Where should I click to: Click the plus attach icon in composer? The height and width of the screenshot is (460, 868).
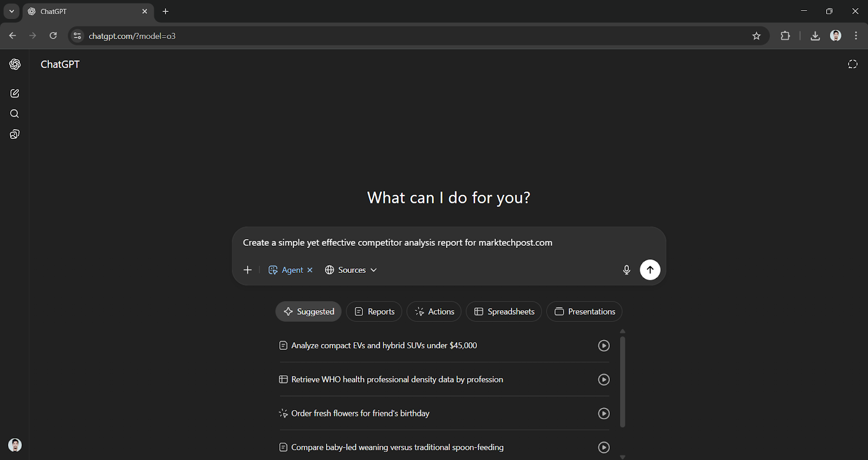pyautogui.click(x=248, y=270)
